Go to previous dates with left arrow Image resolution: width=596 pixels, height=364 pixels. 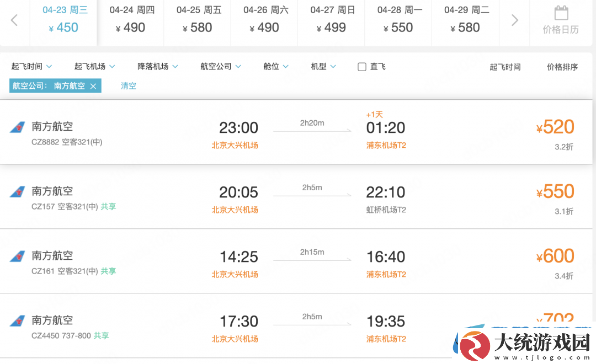click(x=14, y=20)
